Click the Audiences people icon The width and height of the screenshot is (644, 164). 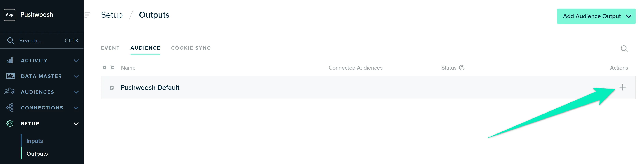point(10,92)
